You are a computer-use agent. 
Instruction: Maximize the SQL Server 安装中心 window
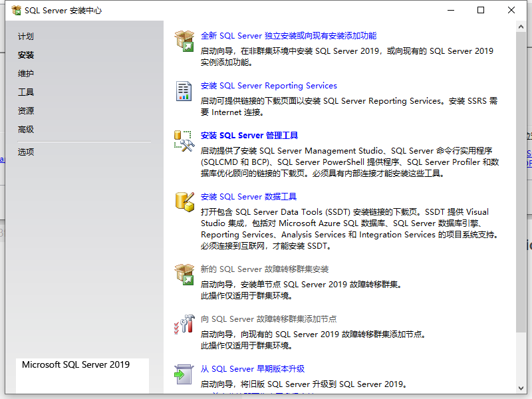pos(481,10)
